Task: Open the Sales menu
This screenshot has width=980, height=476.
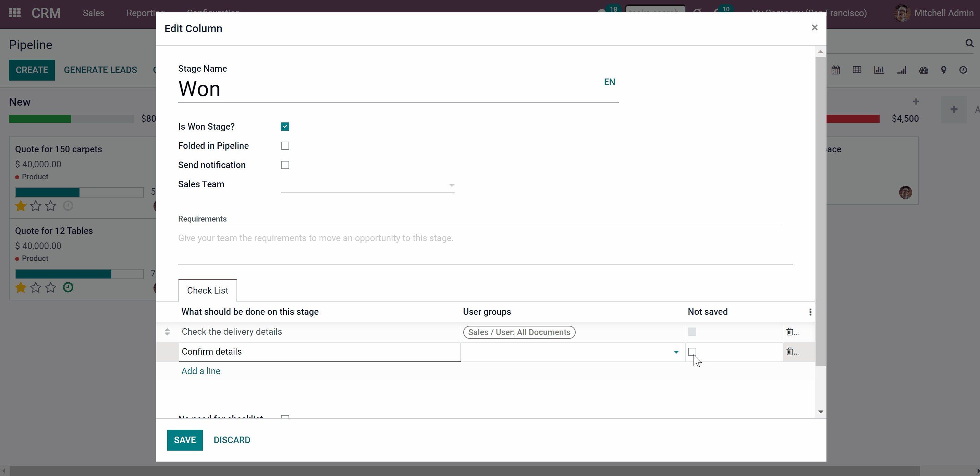Action: (94, 13)
